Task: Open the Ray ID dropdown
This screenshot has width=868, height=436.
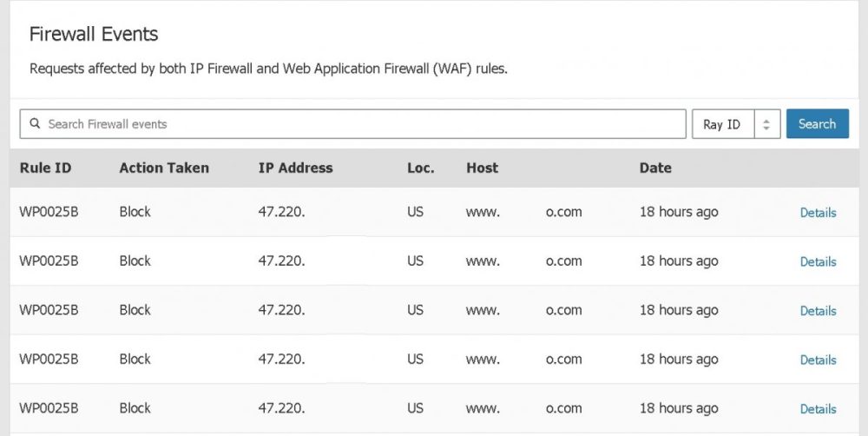Action: (736, 124)
